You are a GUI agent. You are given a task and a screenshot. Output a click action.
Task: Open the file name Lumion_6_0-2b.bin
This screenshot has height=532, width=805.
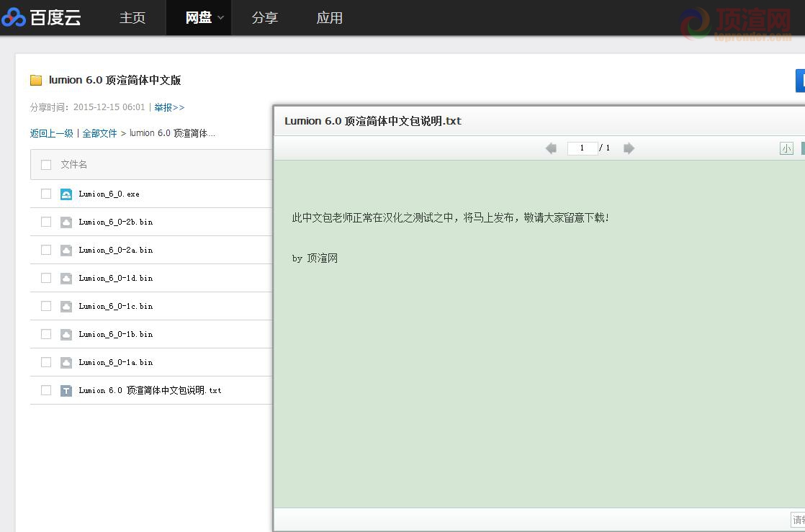tap(115, 222)
